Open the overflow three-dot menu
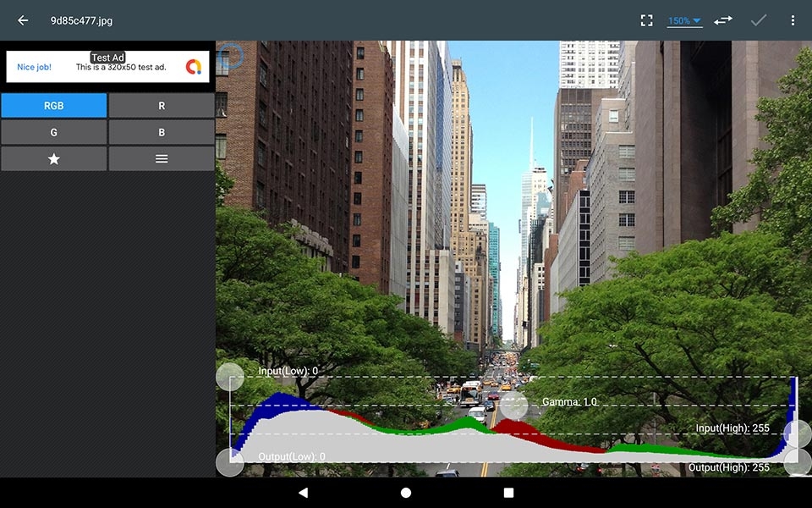The image size is (812, 508). [x=792, y=19]
